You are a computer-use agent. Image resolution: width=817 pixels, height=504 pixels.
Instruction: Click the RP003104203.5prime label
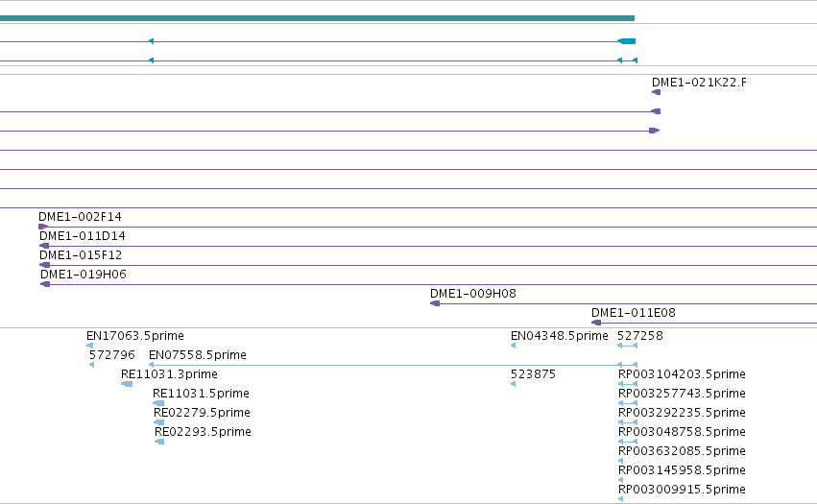(x=682, y=374)
